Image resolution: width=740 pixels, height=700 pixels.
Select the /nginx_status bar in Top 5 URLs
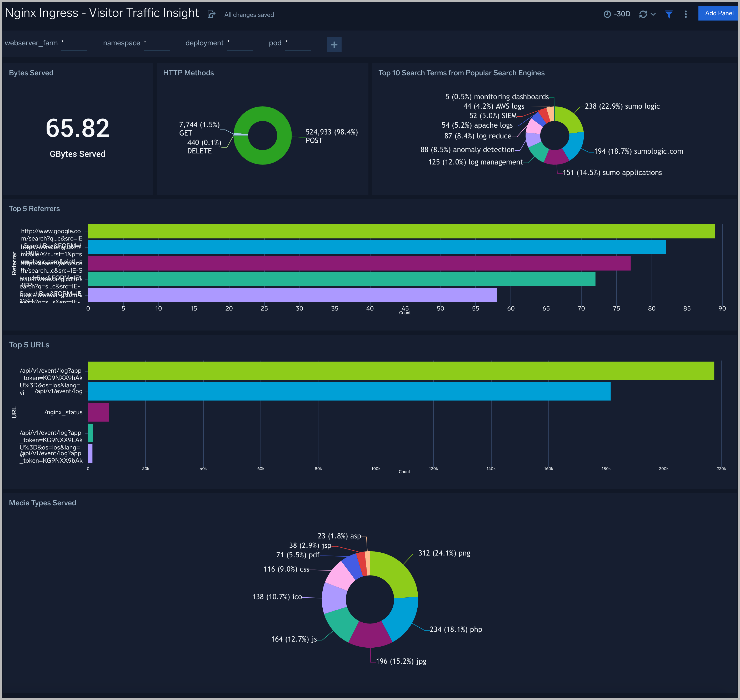(98, 412)
